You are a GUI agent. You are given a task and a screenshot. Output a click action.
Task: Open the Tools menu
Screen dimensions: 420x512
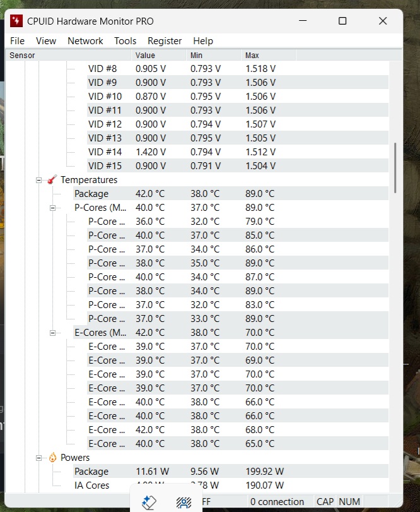point(125,41)
